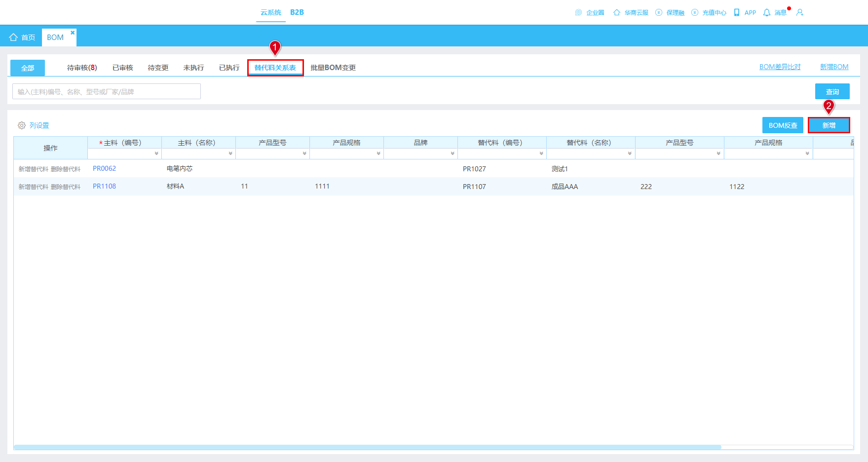Click the BOM反查 button
Viewport: 868px width, 462px height.
tap(783, 125)
